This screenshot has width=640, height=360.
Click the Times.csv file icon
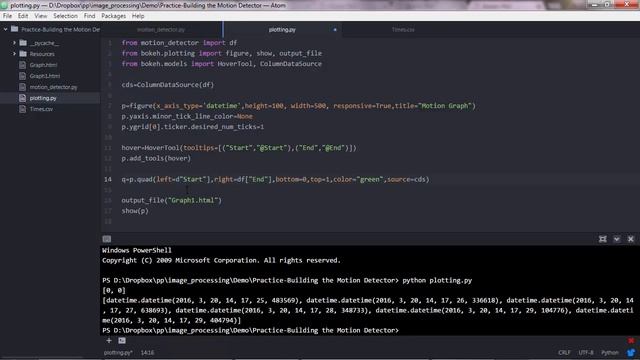[x=22, y=109]
